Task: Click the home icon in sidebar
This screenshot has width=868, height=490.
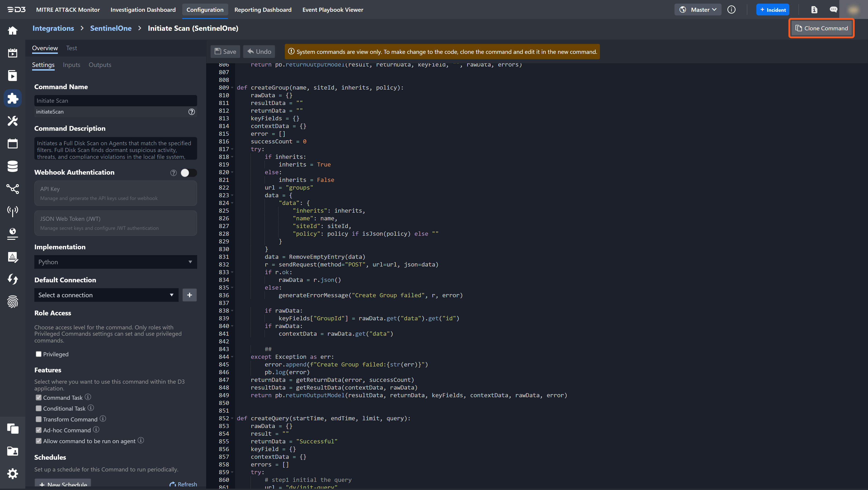Action: point(12,31)
